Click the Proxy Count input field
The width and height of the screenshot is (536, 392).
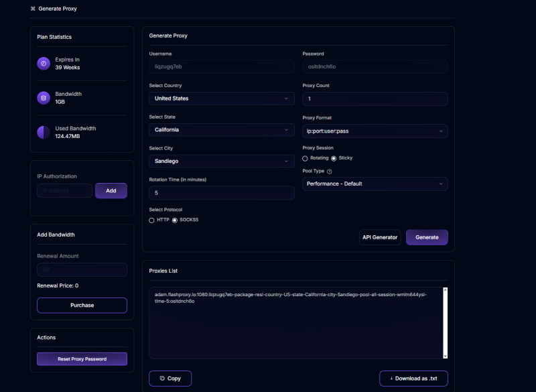(x=375, y=99)
